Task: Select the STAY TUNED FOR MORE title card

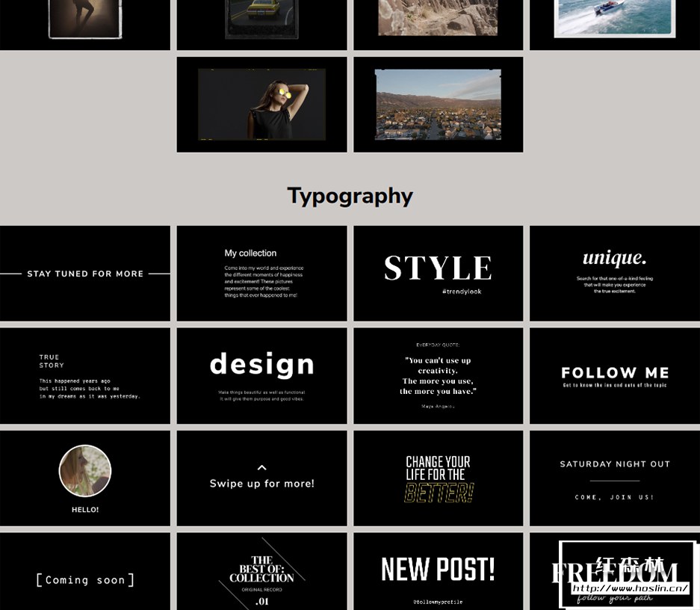Action: (85, 274)
